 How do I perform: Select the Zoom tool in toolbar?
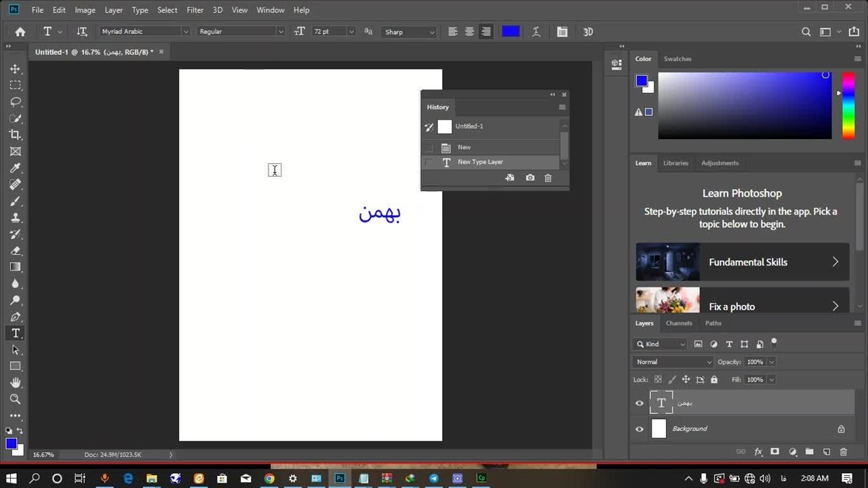coord(15,399)
